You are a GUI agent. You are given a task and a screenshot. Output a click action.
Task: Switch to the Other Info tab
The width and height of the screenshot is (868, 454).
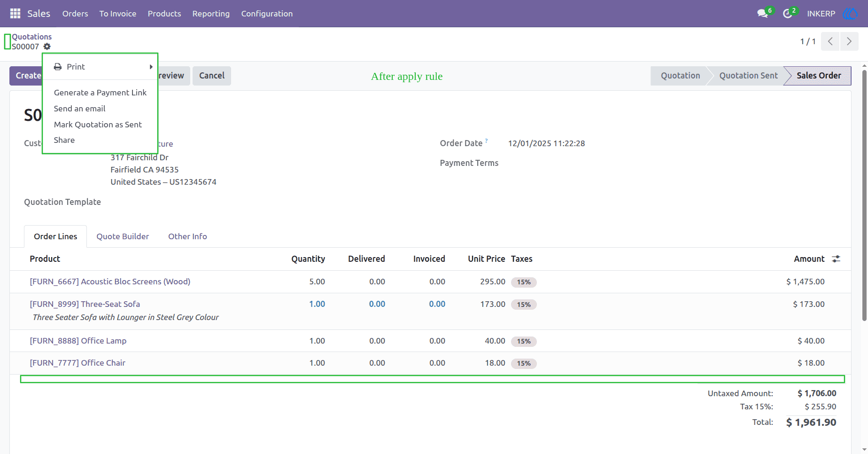pyautogui.click(x=187, y=236)
